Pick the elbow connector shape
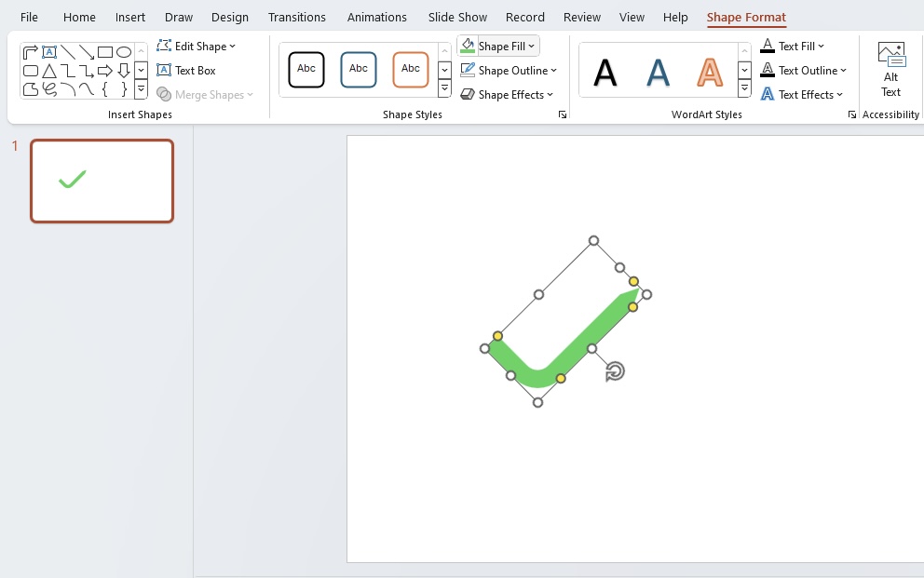The image size is (924, 578). pyautogui.click(x=68, y=72)
